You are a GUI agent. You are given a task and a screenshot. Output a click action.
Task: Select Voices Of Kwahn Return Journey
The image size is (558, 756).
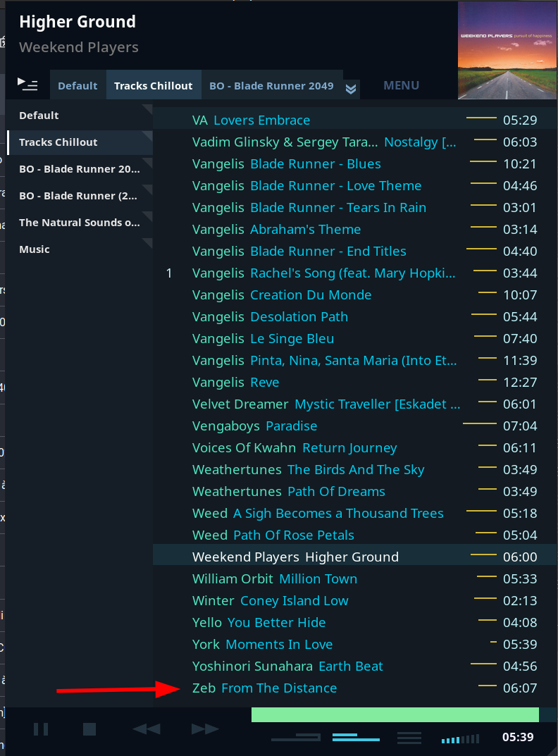point(354,448)
